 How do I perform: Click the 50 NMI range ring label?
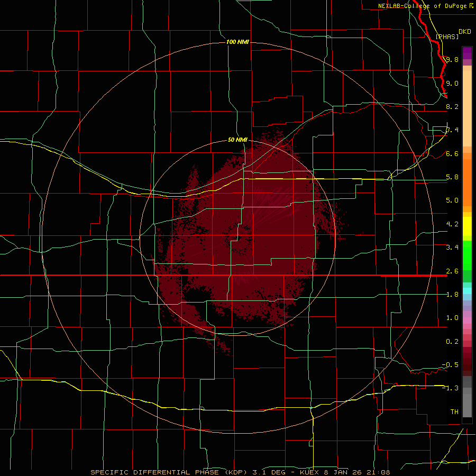click(x=237, y=140)
